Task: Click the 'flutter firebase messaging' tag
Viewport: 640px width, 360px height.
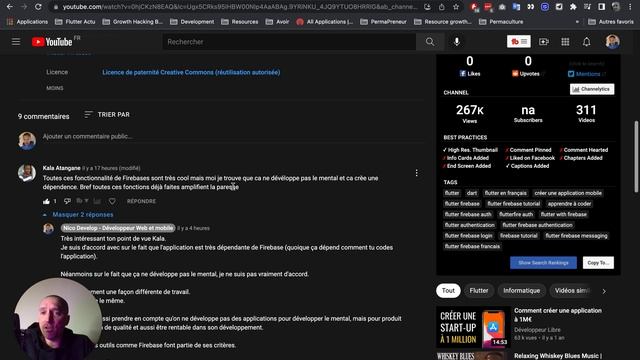Action: 576,236
